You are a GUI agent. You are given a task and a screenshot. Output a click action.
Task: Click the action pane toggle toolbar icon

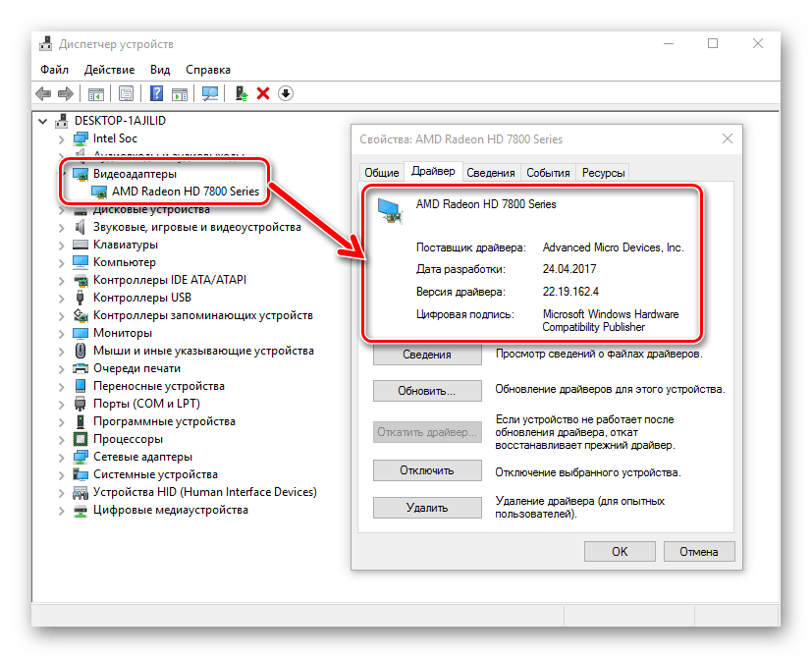pyautogui.click(x=180, y=93)
